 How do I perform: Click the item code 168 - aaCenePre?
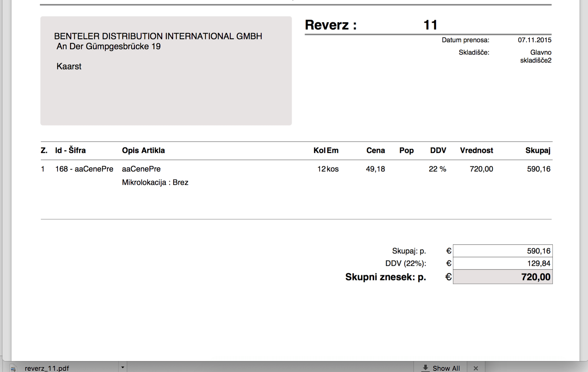point(84,169)
